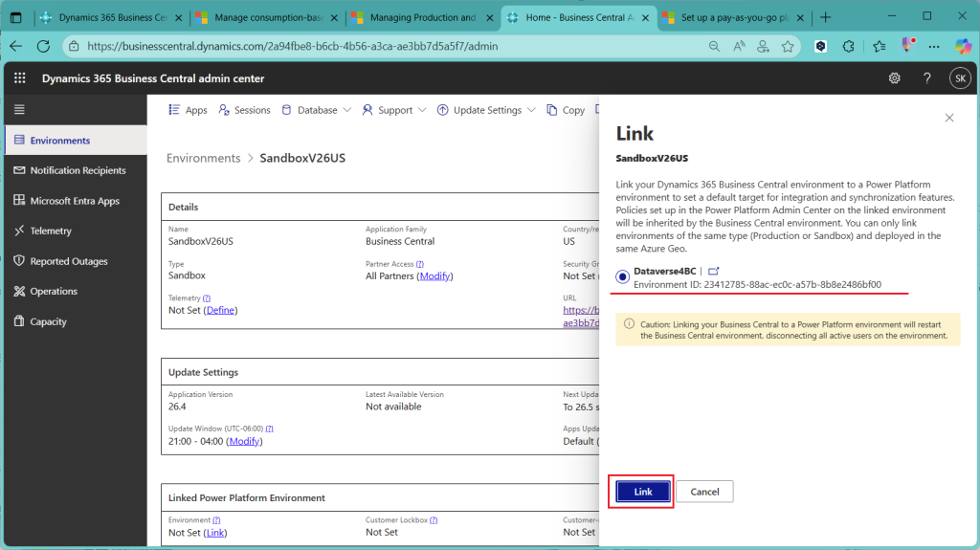
Task: Open the SK account avatar
Action: tap(960, 78)
